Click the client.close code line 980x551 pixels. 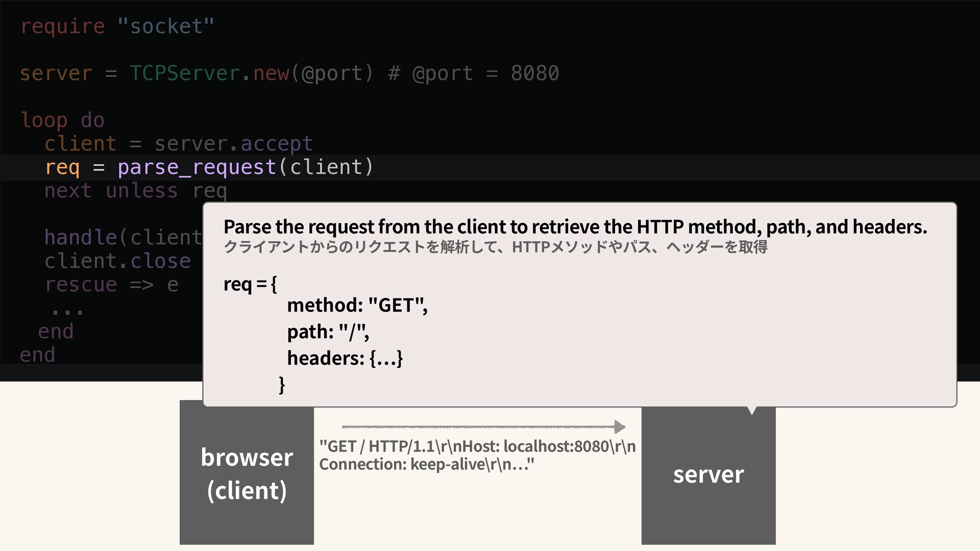tap(117, 261)
